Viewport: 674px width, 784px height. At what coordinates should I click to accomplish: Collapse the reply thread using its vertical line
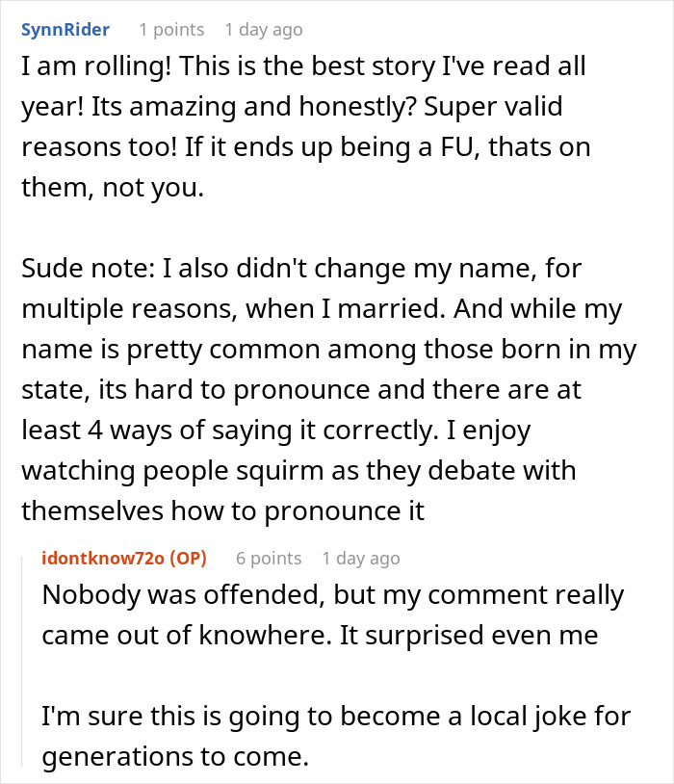click(25, 665)
